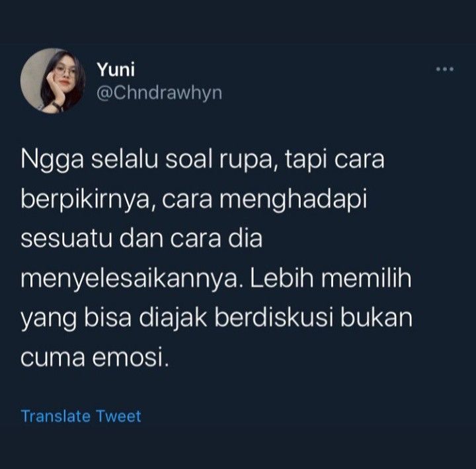Open the @Chndrawhyn handle profile
Screen dimensions: 476x469
point(160,93)
